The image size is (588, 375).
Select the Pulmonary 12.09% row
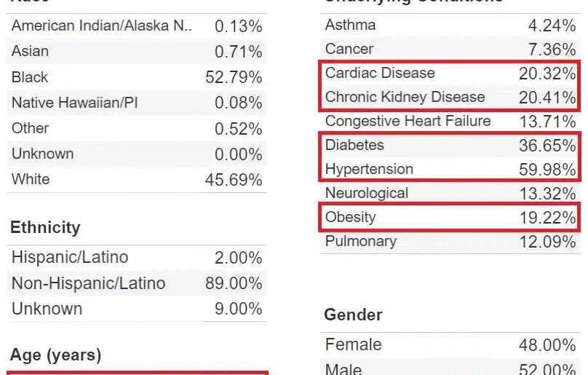pyautogui.click(x=450, y=241)
